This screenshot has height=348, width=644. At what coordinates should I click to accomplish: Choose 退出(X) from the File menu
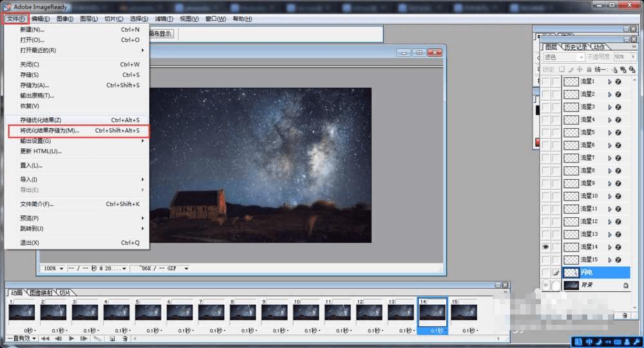(78, 243)
